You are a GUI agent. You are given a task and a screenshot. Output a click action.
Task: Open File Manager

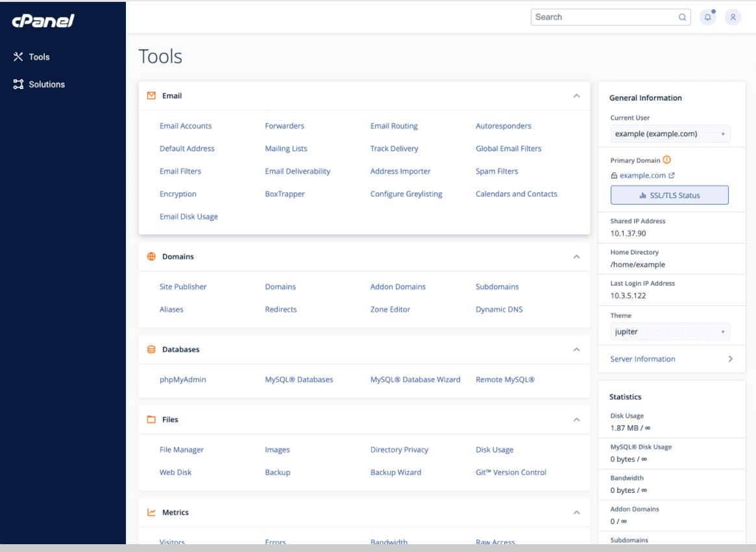[x=181, y=449]
